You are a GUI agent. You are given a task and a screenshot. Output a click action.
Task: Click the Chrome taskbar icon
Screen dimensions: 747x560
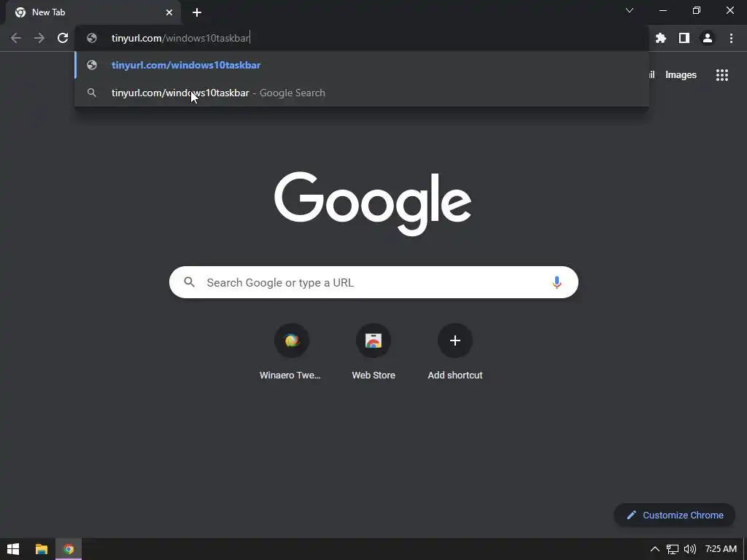pyautogui.click(x=69, y=549)
